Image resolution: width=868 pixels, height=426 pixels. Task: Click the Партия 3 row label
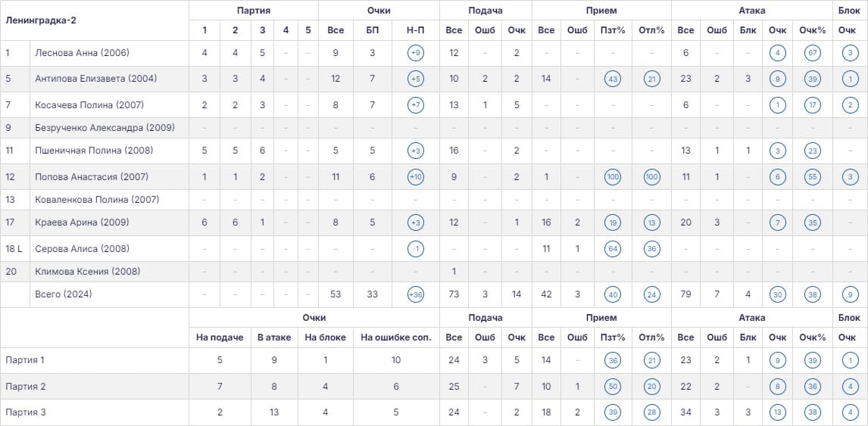click(26, 412)
